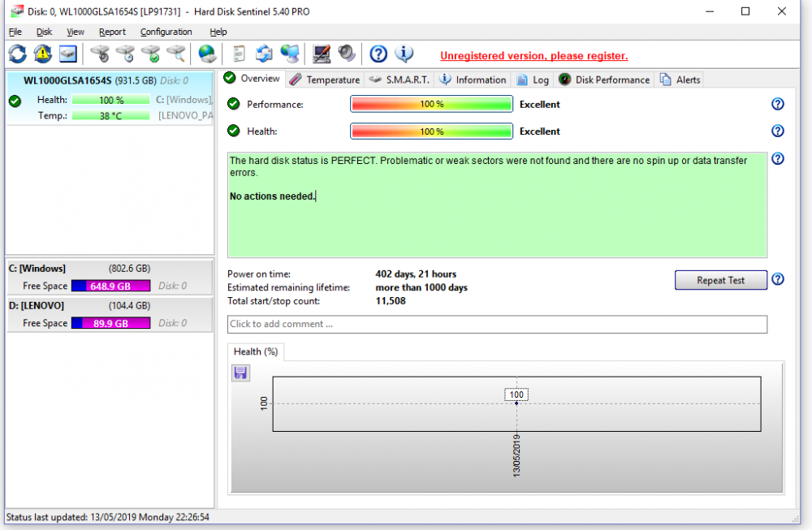Viewport: 812px width, 530px height.
Task: Click the disk with stethoscope test icon
Action: [x=100, y=54]
